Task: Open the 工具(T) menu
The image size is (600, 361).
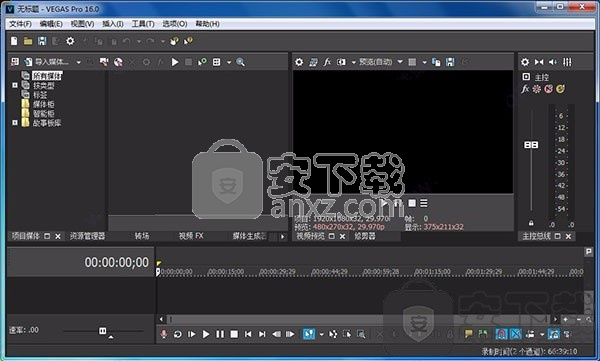Action: point(143,24)
